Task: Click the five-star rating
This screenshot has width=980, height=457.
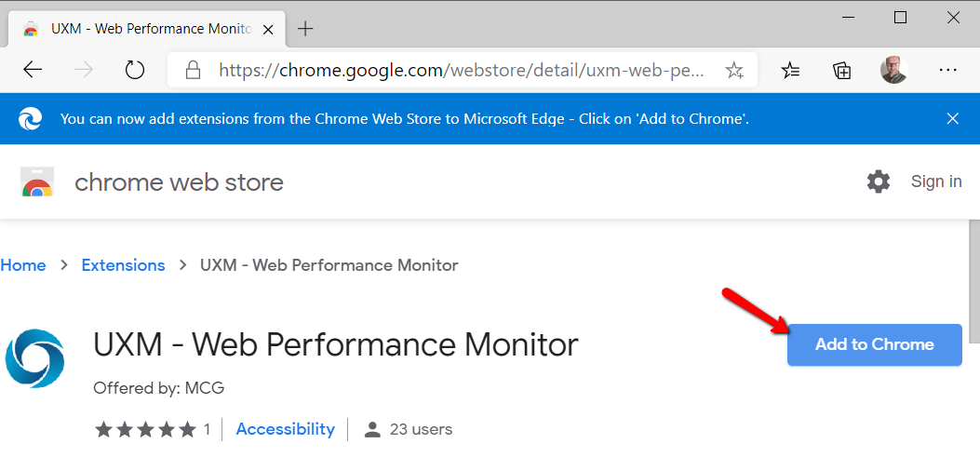Action: click(145, 429)
